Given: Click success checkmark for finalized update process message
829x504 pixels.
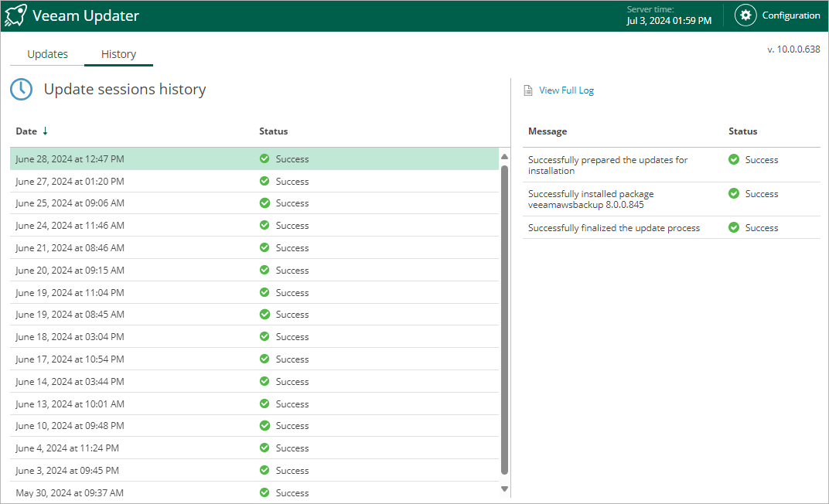Looking at the screenshot, I should pyautogui.click(x=734, y=227).
